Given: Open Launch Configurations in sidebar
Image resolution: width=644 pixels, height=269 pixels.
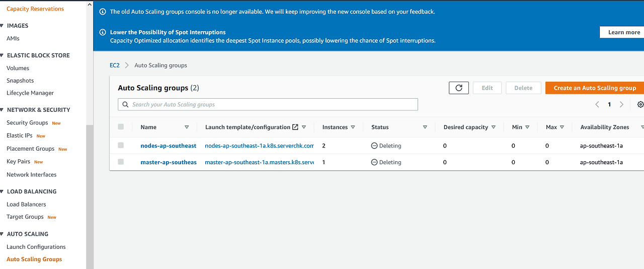Looking at the screenshot, I should (36, 247).
